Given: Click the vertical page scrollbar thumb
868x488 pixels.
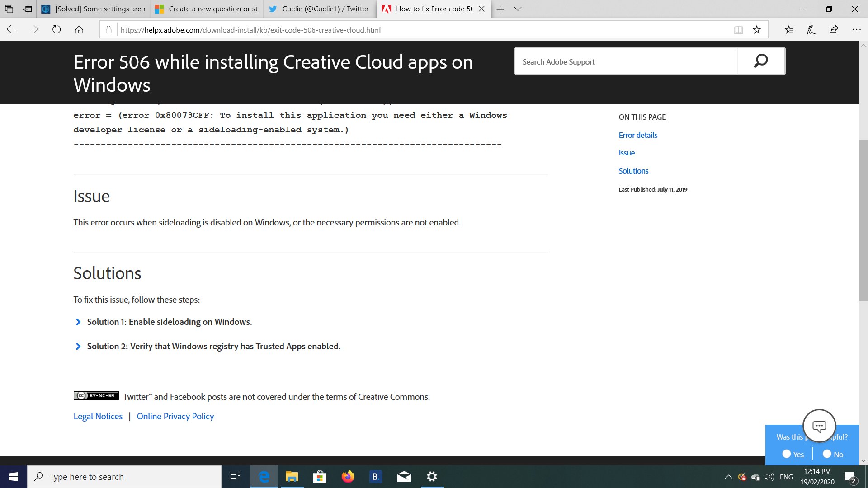Looking at the screenshot, I should point(863,220).
